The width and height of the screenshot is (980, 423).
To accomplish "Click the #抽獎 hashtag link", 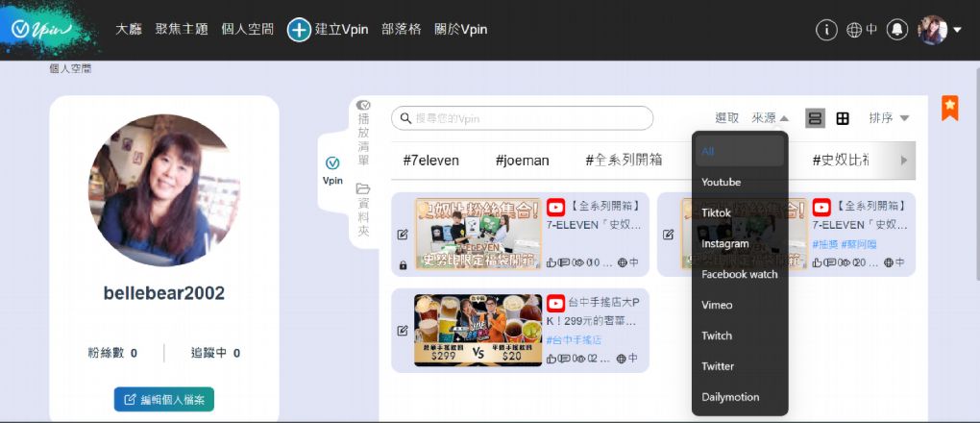I will click(825, 244).
